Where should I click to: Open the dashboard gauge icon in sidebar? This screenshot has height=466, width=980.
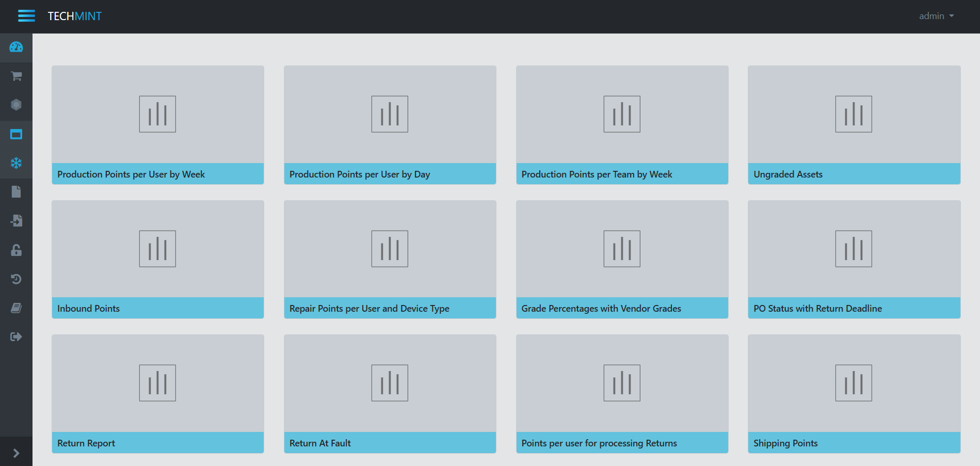(x=16, y=47)
